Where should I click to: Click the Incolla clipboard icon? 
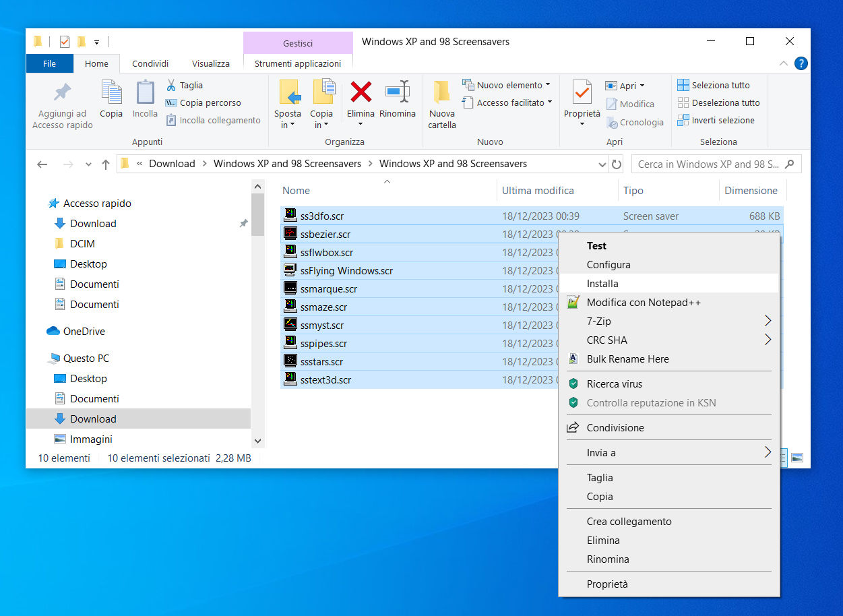(x=145, y=92)
